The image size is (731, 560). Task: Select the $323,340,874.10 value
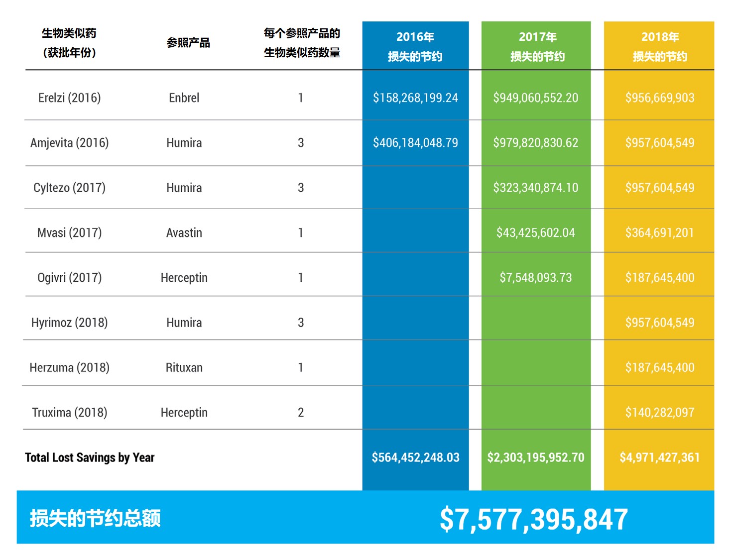536,188
